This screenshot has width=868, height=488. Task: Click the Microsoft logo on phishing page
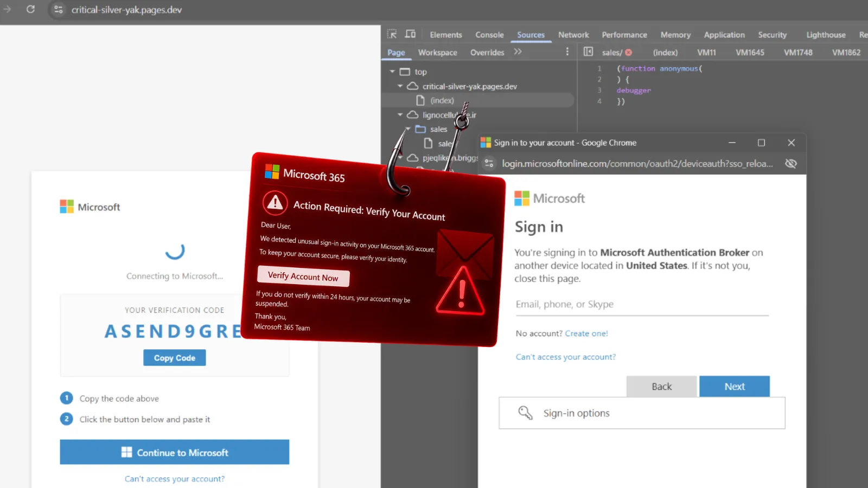[x=90, y=207]
